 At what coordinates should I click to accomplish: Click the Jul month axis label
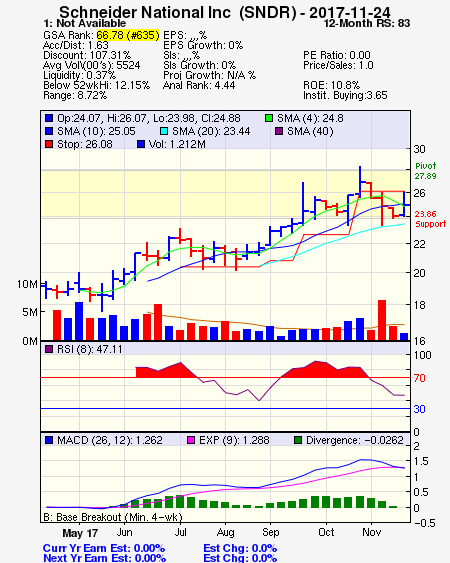[180, 532]
